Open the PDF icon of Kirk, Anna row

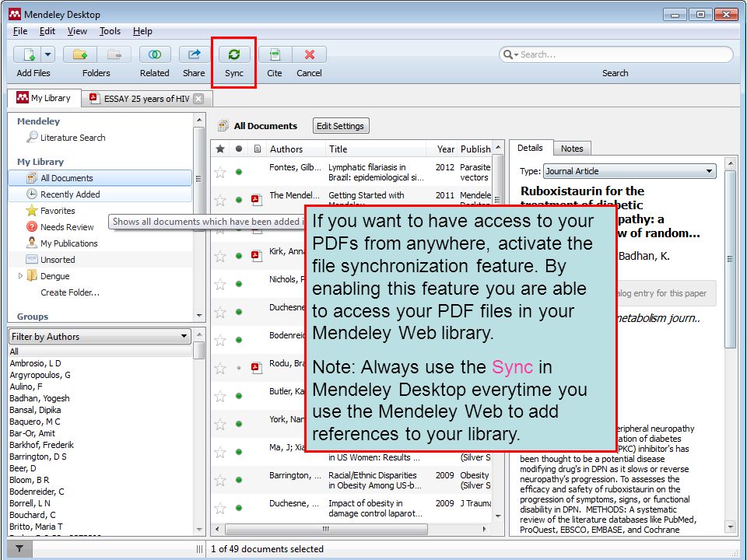click(x=257, y=256)
